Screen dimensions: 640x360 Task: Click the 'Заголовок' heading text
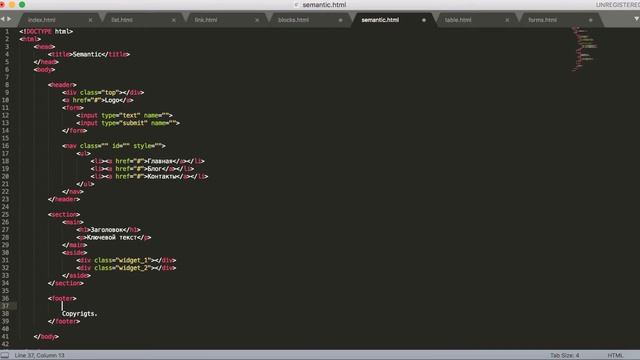click(107, 230)
